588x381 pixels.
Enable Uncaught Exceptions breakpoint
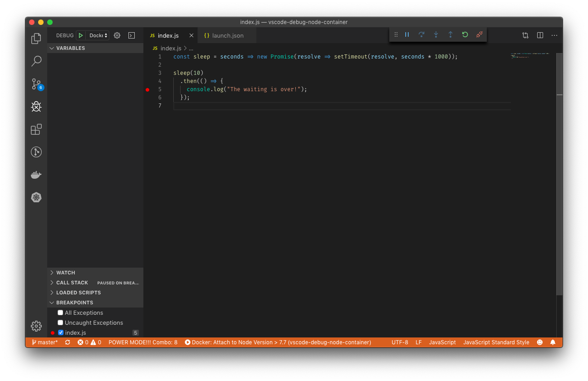[x=60, y=322]
